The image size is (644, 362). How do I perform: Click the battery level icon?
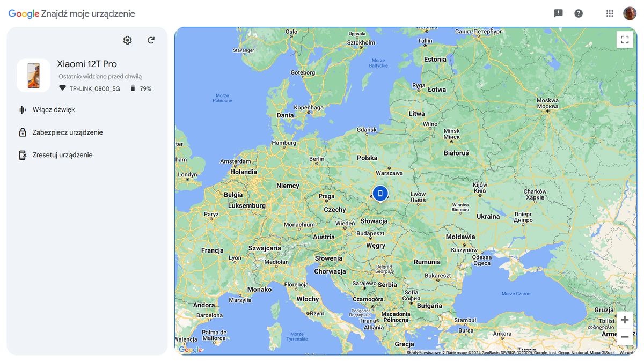tap(133, 88)
